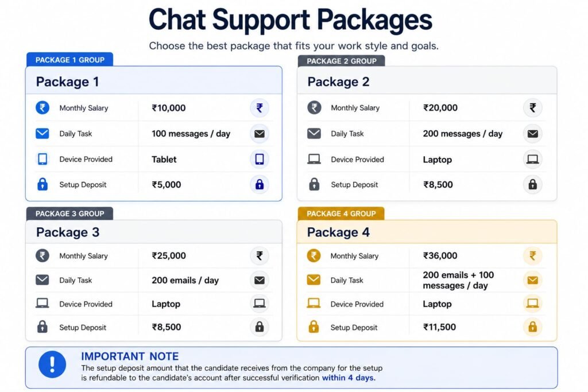Click the Package 2 ₹20,000 salary value
The height and width of the screenshot is (392, 588).
pyautogui.click(x=440, y=108)
